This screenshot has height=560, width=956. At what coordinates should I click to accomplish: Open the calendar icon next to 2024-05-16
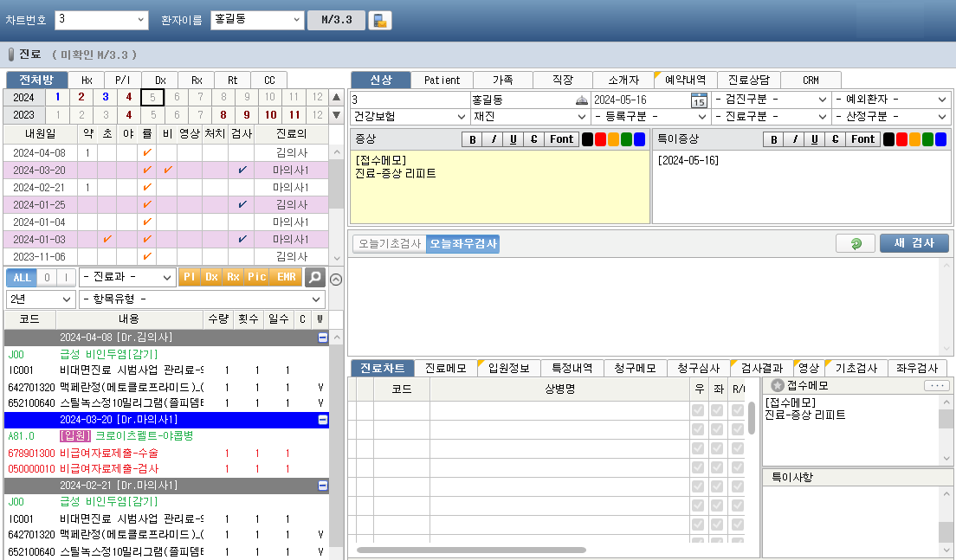pos(699,100)
